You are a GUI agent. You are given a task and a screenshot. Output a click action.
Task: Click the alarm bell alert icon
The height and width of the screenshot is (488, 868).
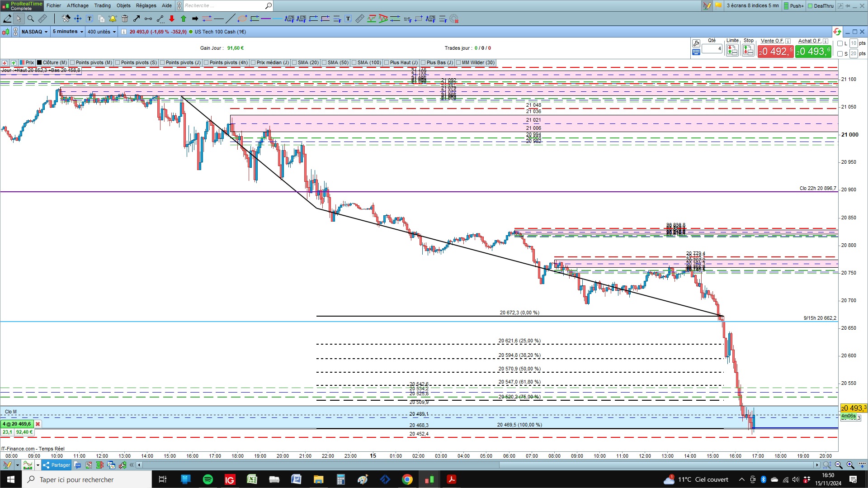113,19
